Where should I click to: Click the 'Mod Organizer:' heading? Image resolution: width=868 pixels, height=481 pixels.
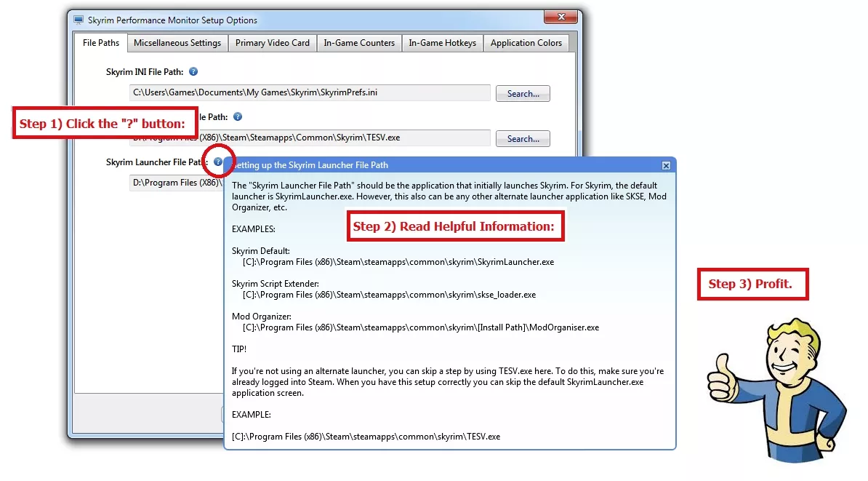click(261, 317)
